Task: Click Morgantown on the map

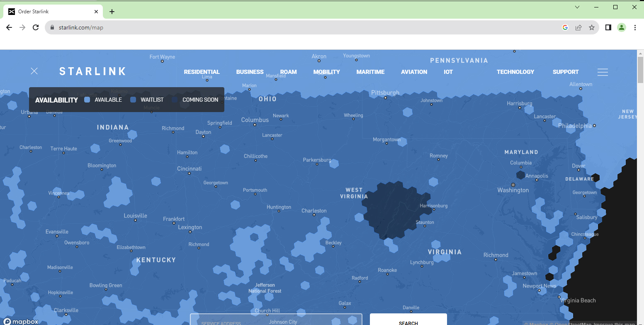Action: [387, 139]
